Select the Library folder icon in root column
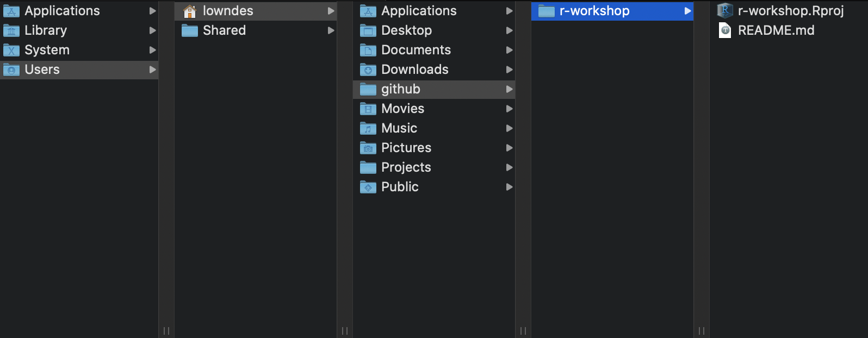The image size is (868, 338). 11,30
